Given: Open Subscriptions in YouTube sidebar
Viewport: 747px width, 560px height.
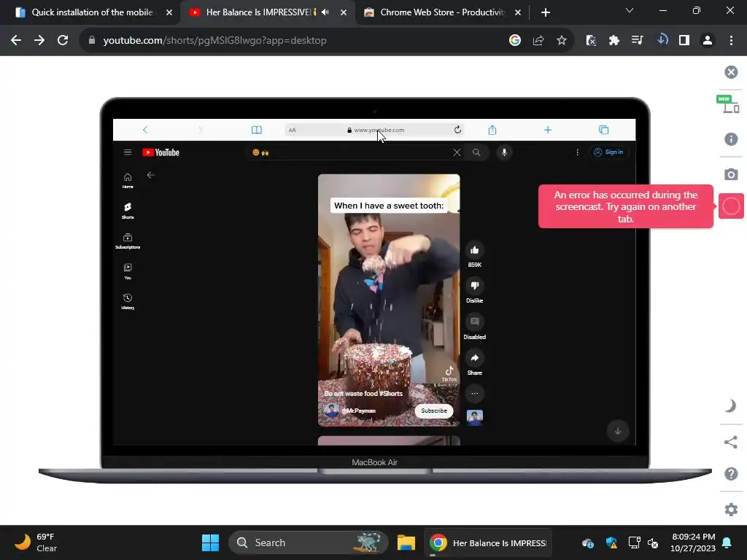Looking at the screenshot, I should pyautogui.click(x=128, y=241).
